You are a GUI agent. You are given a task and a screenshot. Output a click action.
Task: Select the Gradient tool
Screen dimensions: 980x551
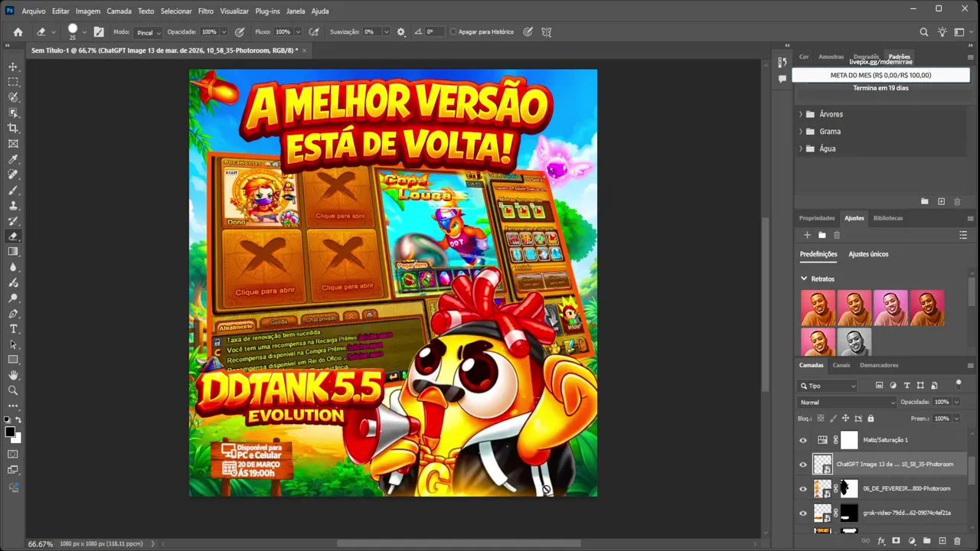[x=13, y=252]
